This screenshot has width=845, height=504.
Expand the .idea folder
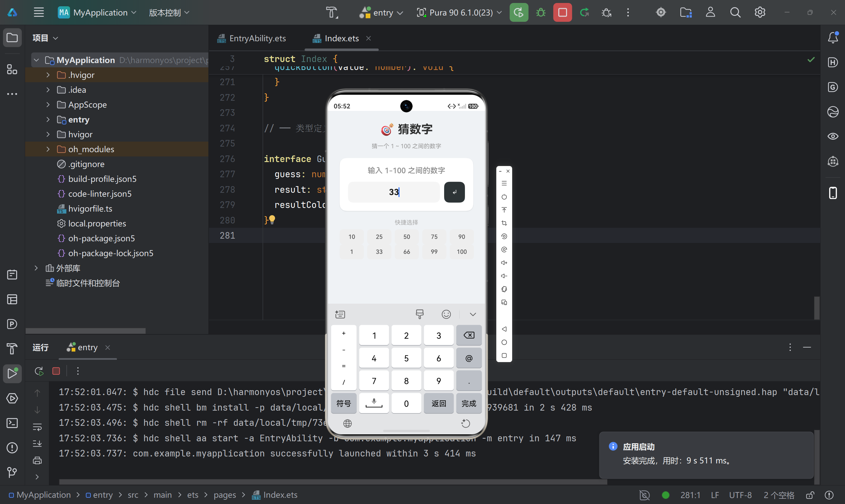[x=48, y=90]
